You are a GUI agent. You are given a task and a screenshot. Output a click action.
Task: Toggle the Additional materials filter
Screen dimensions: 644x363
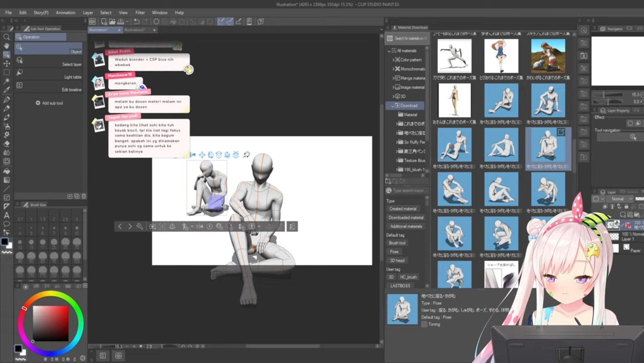406,226
